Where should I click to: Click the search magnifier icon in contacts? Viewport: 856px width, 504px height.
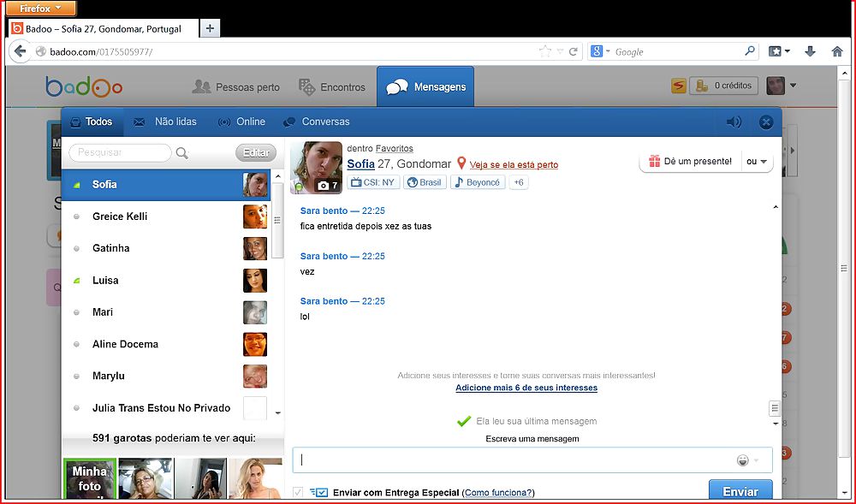tap(182, 153)
